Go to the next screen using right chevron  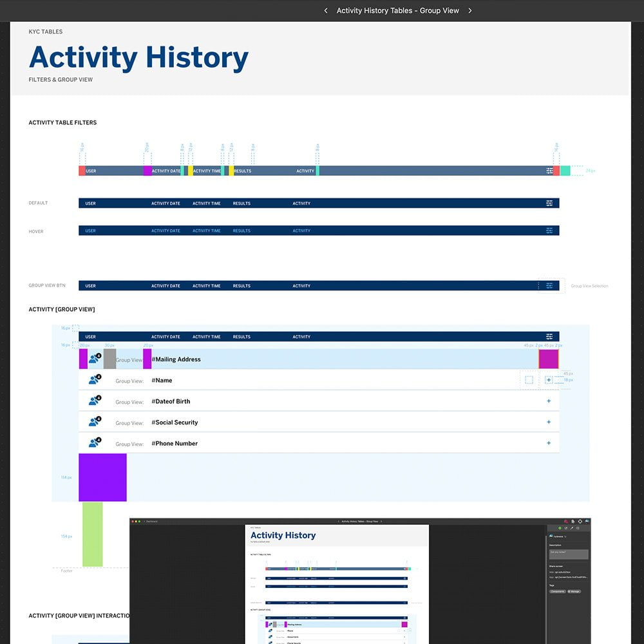(x=470, y=10)
